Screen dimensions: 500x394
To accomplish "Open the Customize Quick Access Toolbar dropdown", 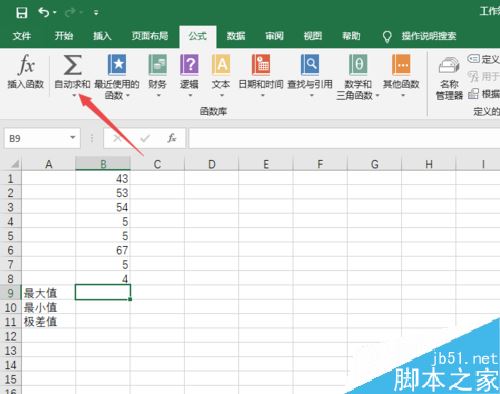I will pyautogui.click(x=96, y=13).
